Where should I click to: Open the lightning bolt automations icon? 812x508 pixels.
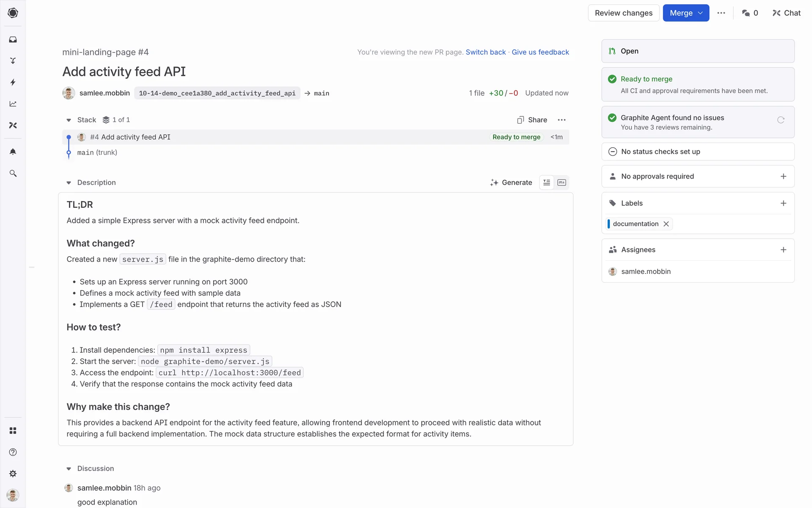13,82
